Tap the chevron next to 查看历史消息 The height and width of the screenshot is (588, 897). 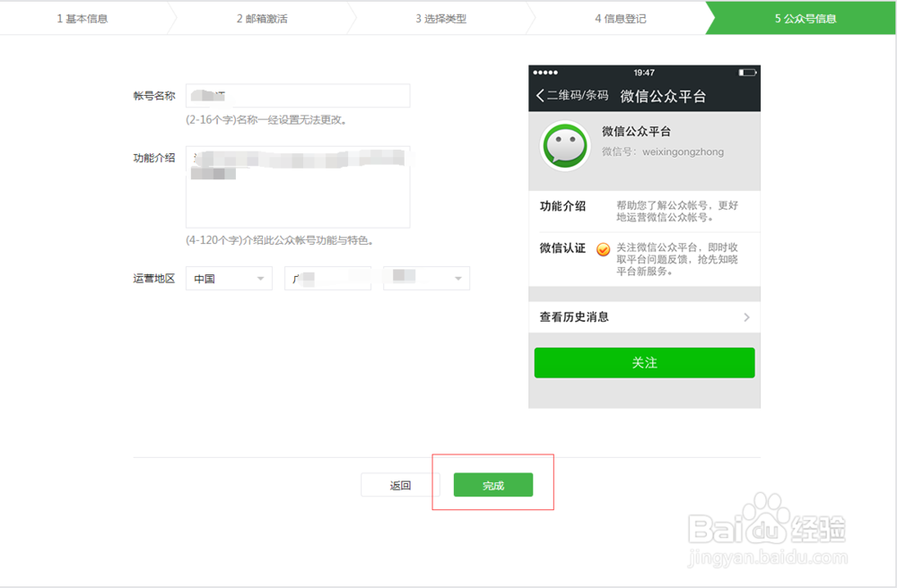[x=746, y=317]
